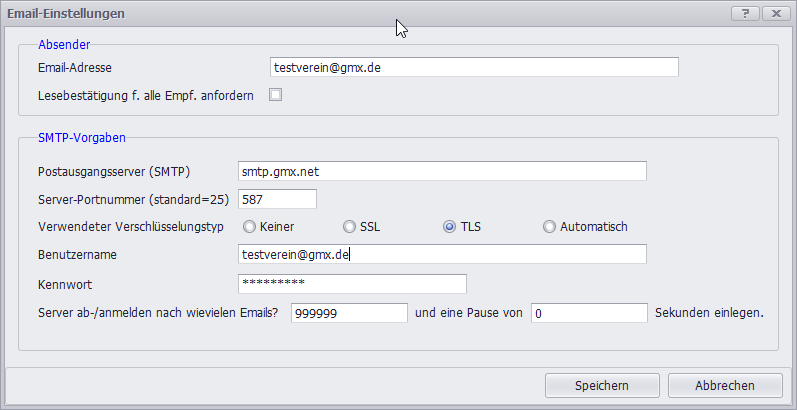Select the Keiner encryption option
This screenshot has width=797, height=410.
[x=249, y=227]
